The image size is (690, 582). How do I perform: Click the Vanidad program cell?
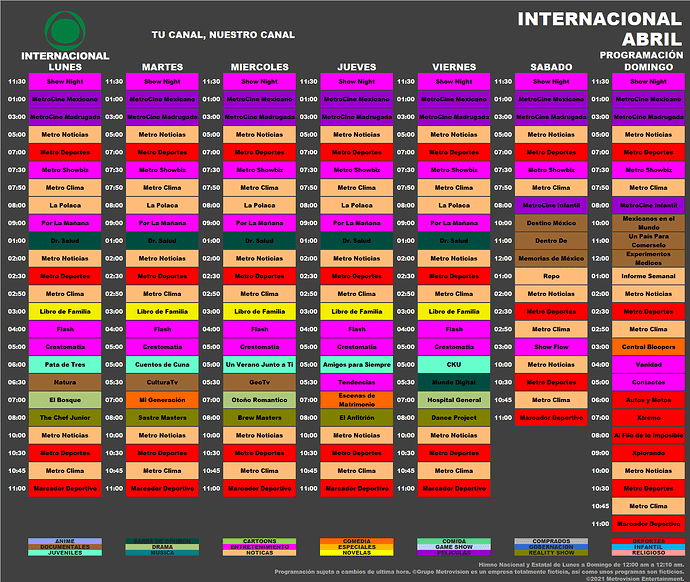[x=649, y=365]
